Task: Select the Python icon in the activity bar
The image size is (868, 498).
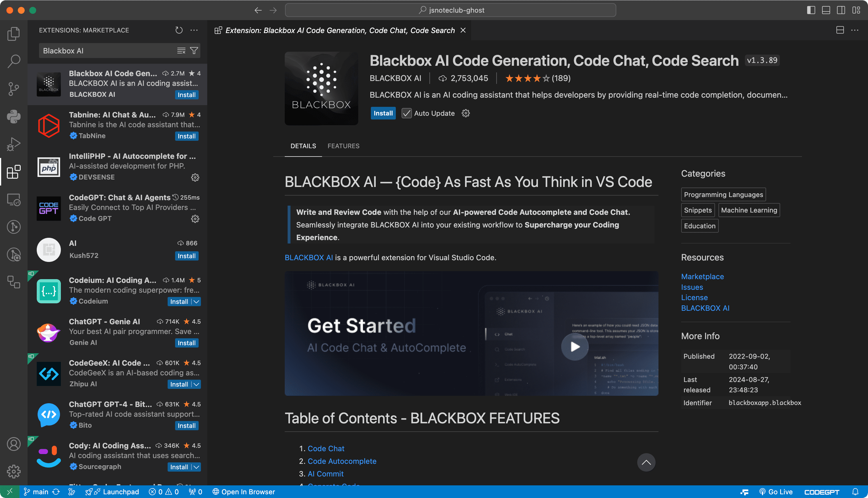Action: pos(13,116)
